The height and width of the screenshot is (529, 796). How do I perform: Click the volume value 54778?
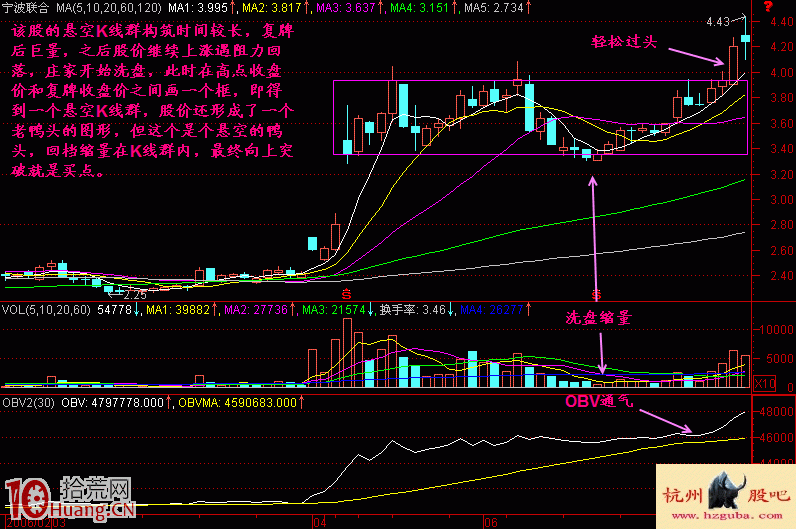click(114, 309)
